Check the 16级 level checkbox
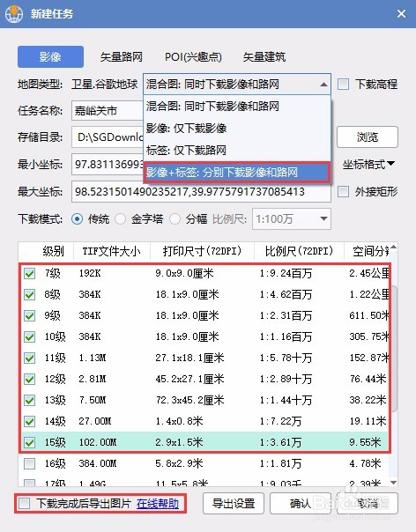 30,463
